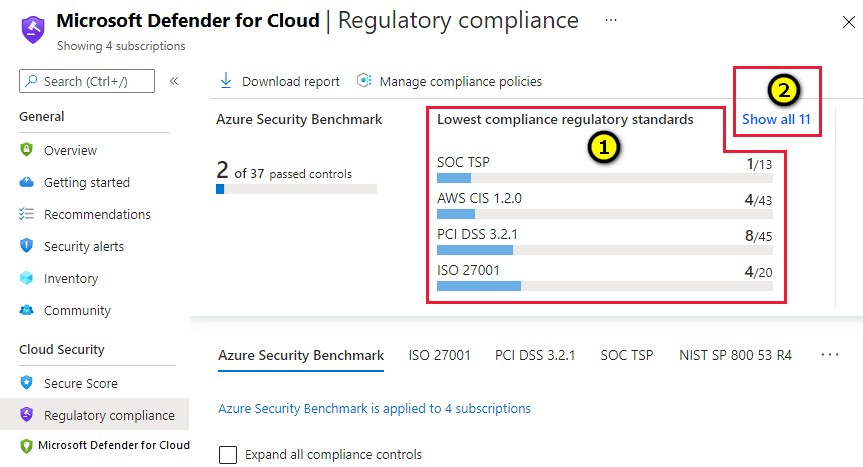Viewport: 863px width, 467px height.
Task: Switch to the ISO 27001 tab
Action: pyautogui.click(x=439, y=355)
